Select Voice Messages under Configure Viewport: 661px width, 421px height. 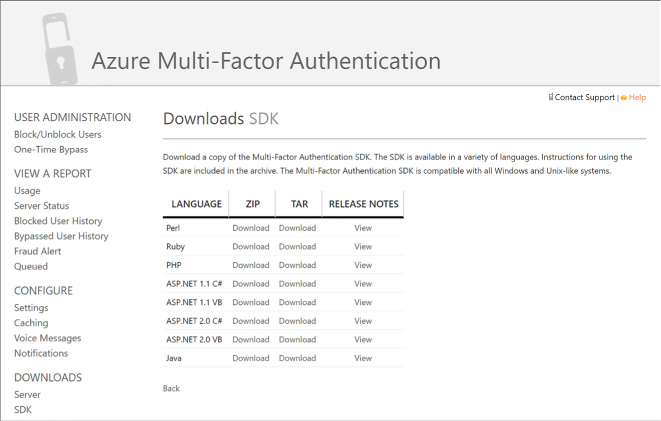(48, 338)
